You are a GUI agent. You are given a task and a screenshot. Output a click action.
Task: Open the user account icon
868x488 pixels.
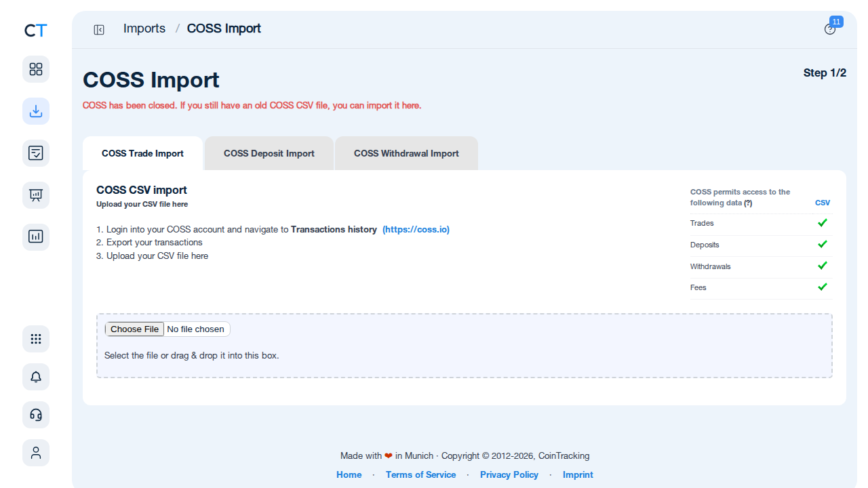coord(36,453)
